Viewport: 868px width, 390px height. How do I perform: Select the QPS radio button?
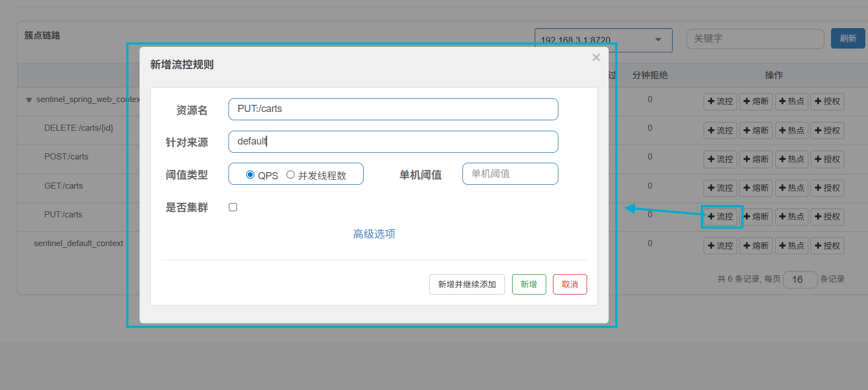(250, 175)
